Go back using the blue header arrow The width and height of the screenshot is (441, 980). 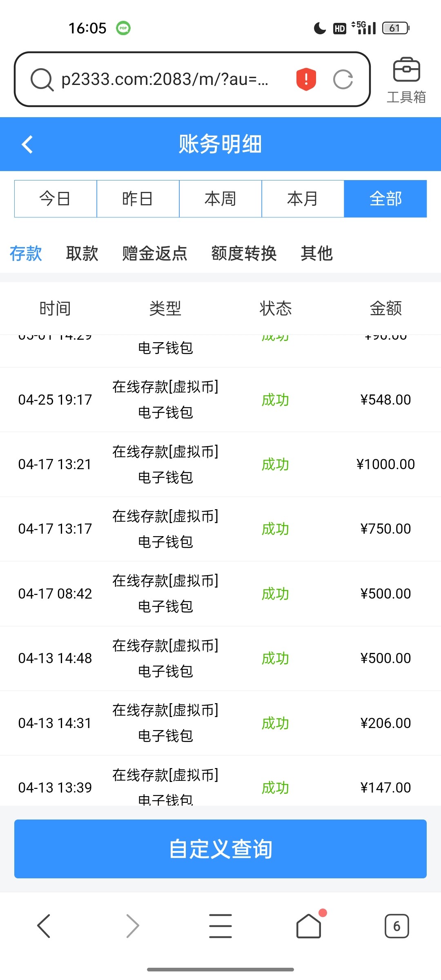[x=27, y=144]
